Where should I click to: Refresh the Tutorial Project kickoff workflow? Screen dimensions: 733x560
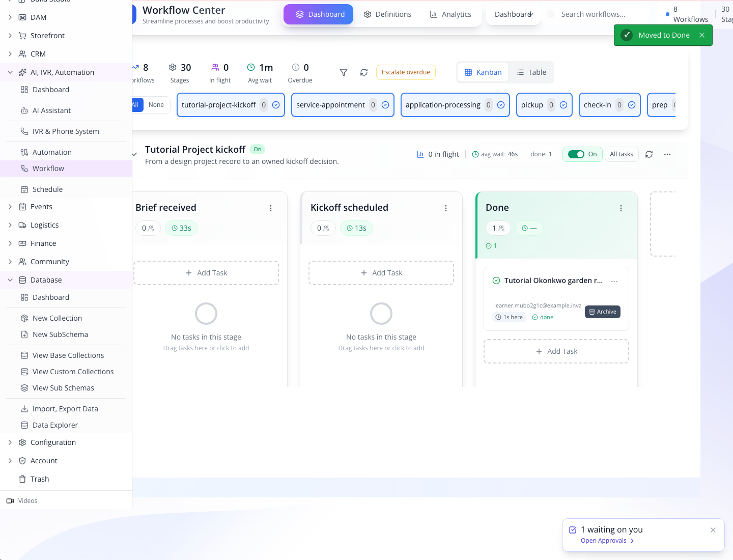tap(649, 154)
